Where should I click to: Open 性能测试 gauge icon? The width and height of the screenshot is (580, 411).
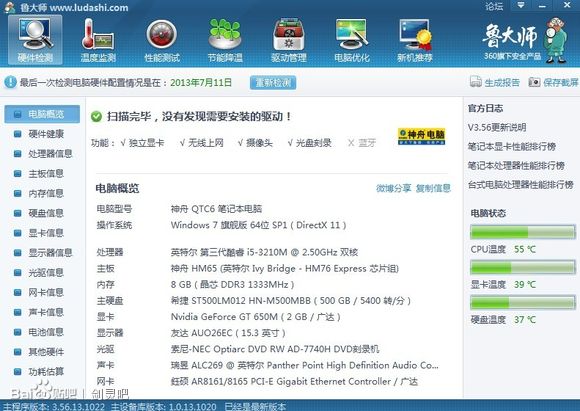(x=162, y=40)
